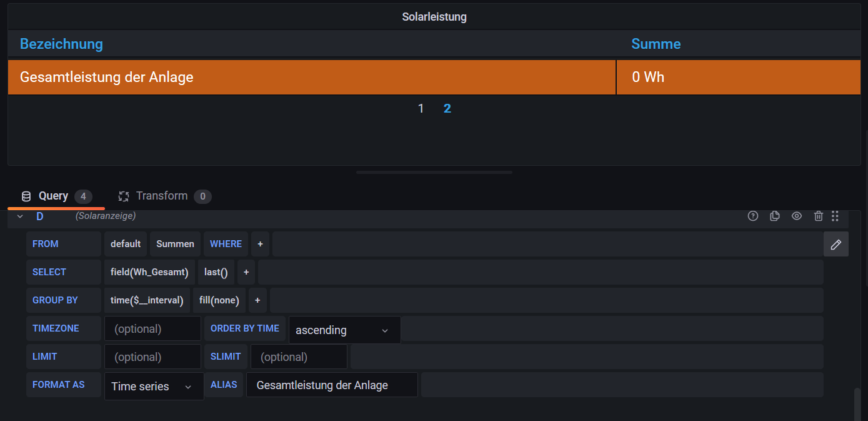Sort table by the Summe column header

656,44
